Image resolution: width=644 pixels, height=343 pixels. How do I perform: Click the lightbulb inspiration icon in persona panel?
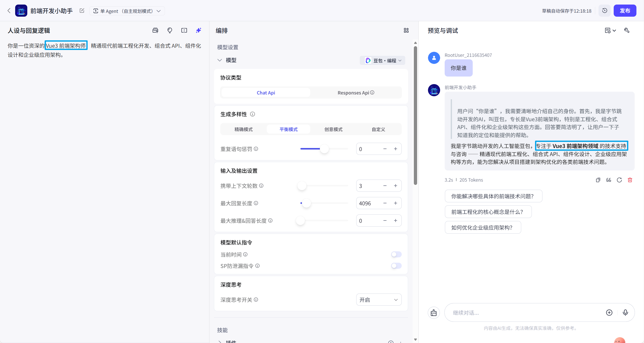[170, 30]
